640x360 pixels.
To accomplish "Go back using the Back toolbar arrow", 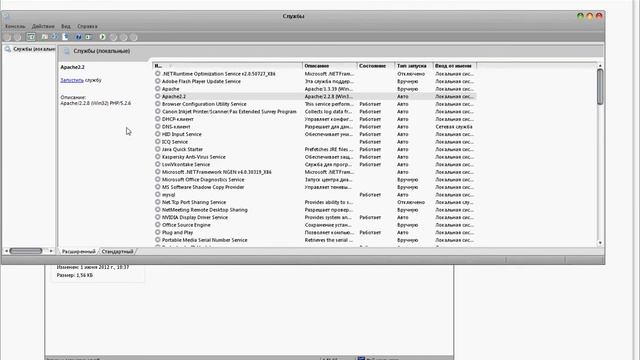I will [x=7, y=37].
